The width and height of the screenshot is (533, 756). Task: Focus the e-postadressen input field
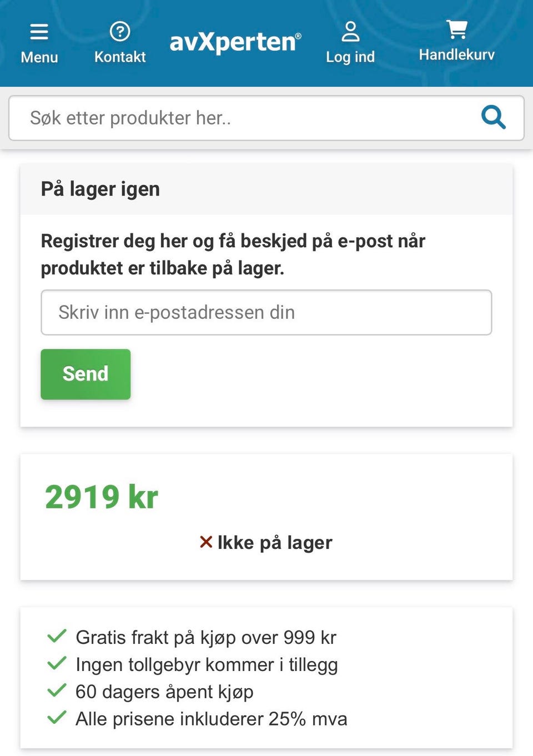pos(266,312)
